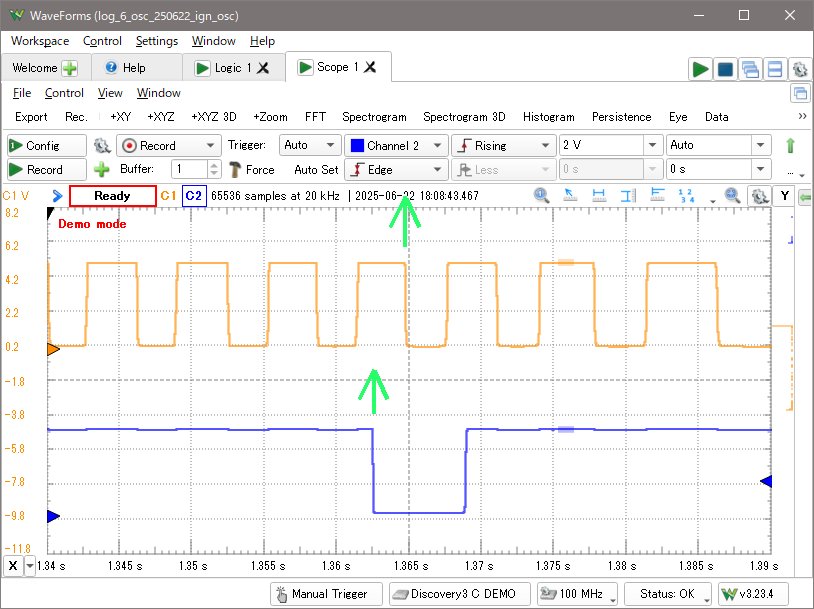Screen dimensions: 814x609
Task: Open the trigger type Edge dropdown
Action: pos(396,169)
